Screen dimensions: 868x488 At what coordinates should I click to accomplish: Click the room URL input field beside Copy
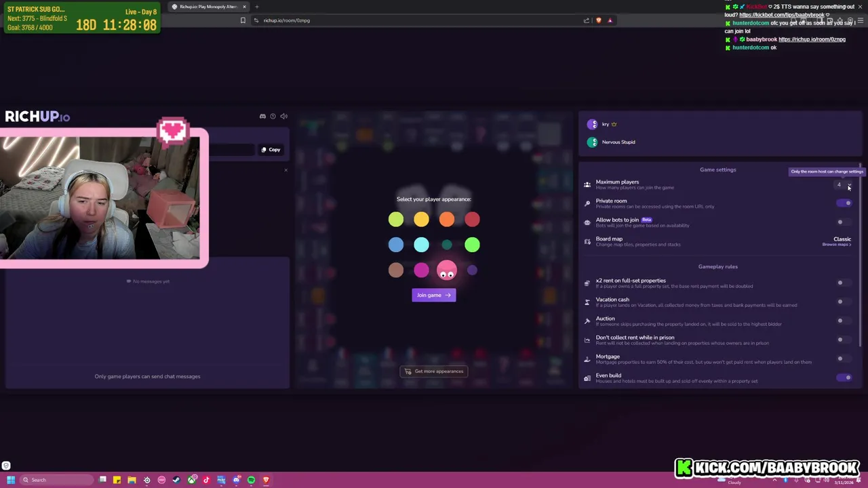[231, 150]
